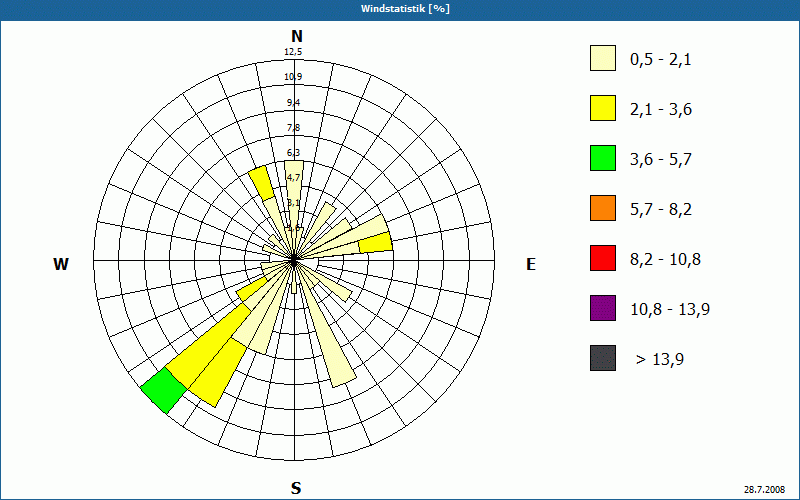This screenshot has height=500, width=800.
Task: Click the pale yellow 0,5 - 2,1 legend swatch
Action: (603, 58)
